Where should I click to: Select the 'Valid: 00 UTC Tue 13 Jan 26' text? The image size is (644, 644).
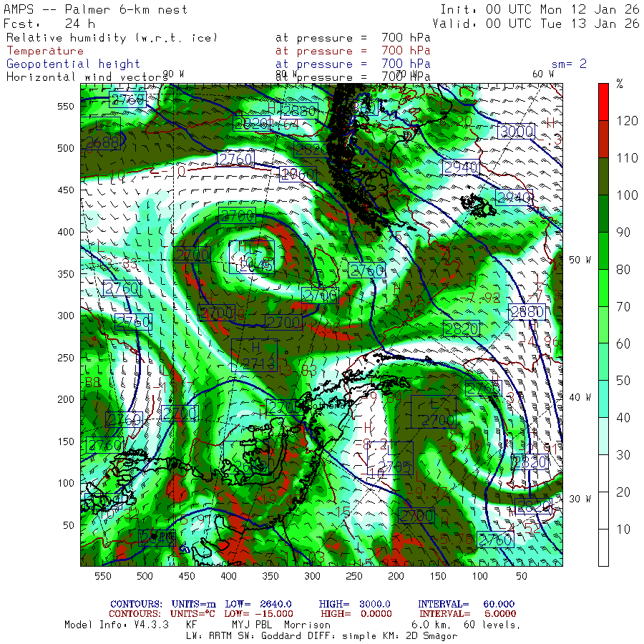point(540,24)
